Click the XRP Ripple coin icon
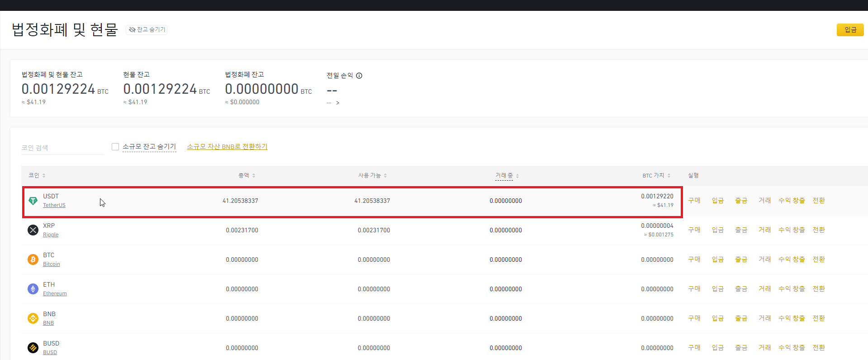The height and width of the screenshot is (360, 868). (33, 230)
